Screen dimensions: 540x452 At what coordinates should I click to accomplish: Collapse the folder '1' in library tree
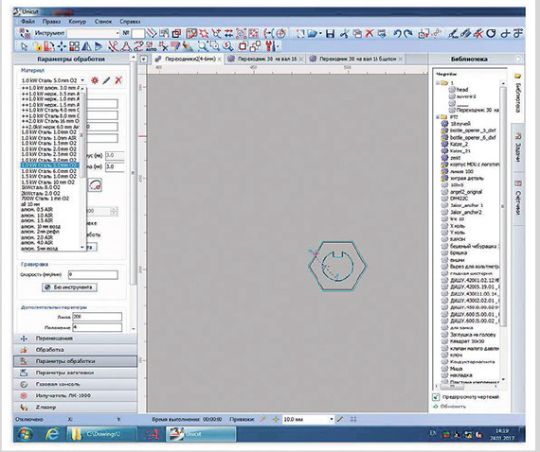tap(438, 83)
